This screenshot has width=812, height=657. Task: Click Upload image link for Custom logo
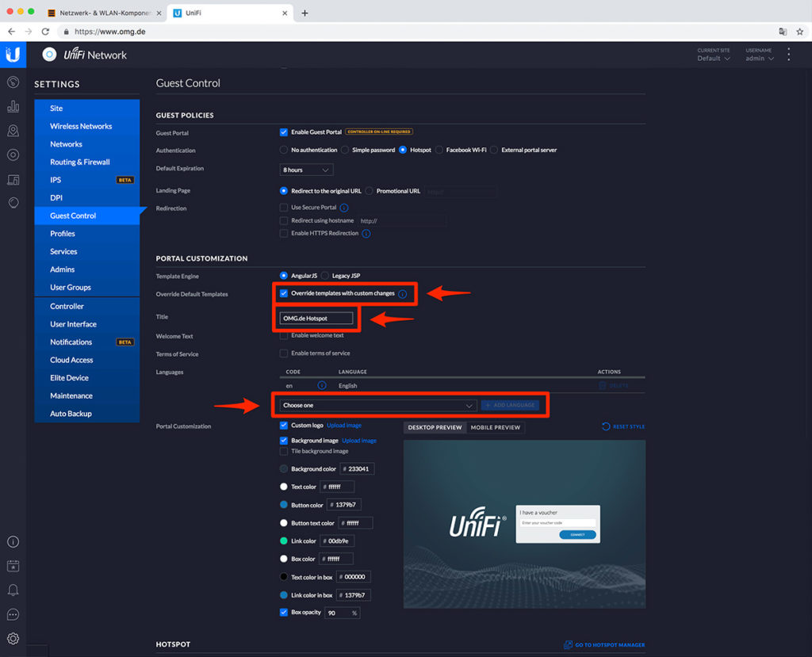344,425
